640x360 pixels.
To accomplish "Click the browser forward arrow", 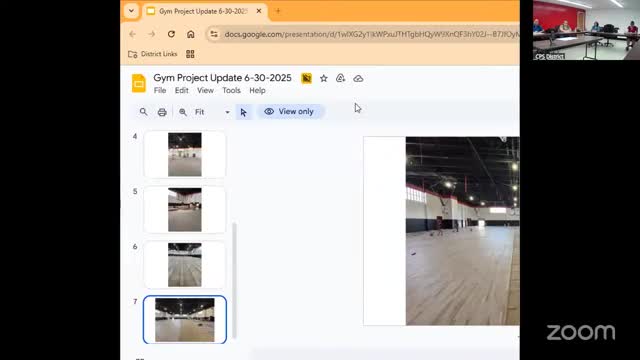I will [151, 34].
